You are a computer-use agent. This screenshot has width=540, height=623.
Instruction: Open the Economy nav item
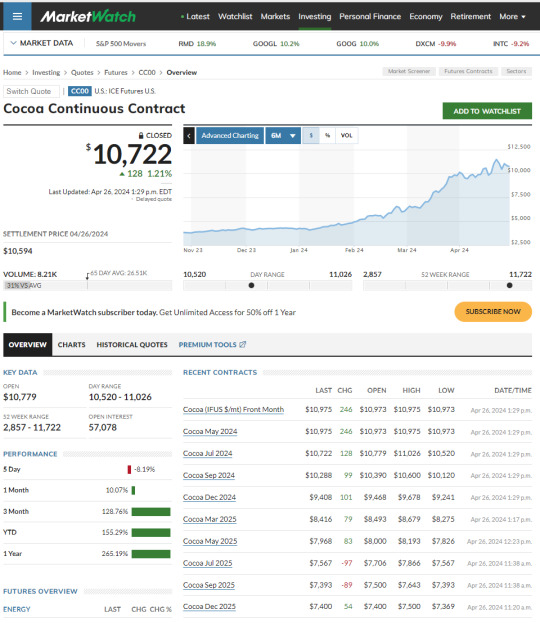click(x=426, y=17)
